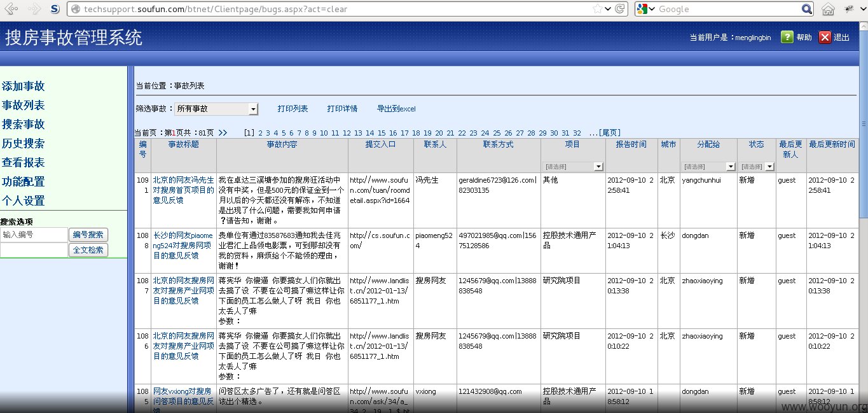868x413 pixels.
Task: Open incident 1087 北京的网友搜房网友 title link
Action: pyautogui.click(x=183, y=290)
